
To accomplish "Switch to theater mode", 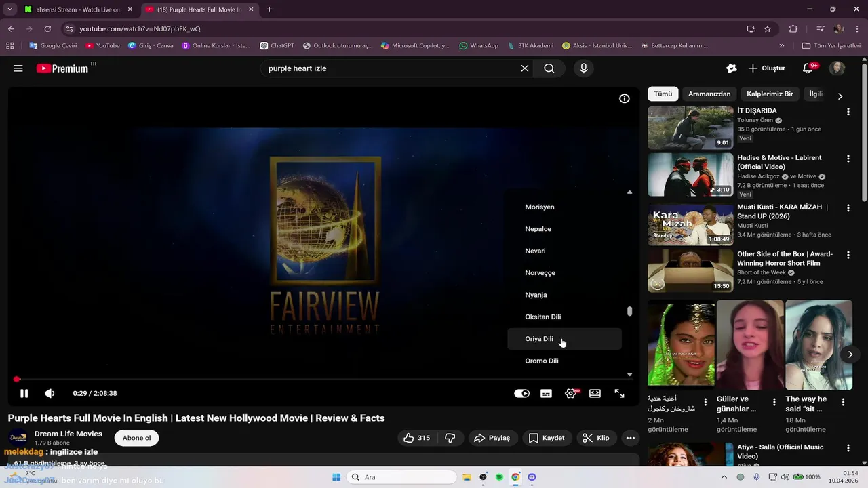I will 595,393.
